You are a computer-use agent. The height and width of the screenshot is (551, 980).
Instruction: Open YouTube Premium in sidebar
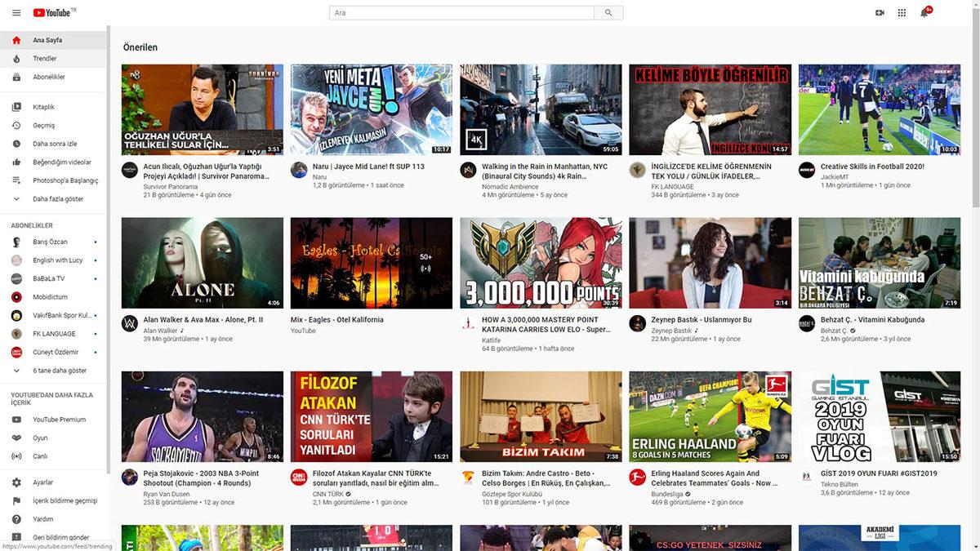(59, 420)
